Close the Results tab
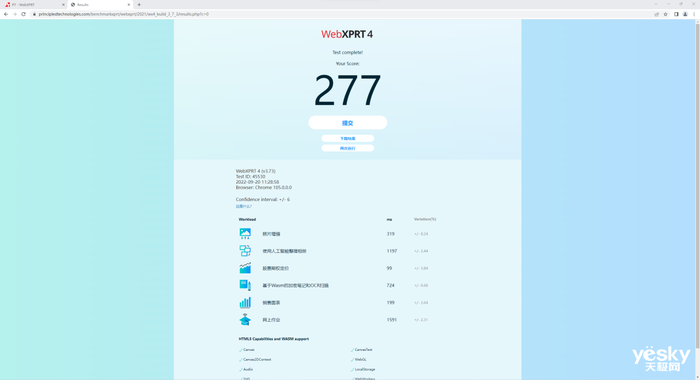 129,4
